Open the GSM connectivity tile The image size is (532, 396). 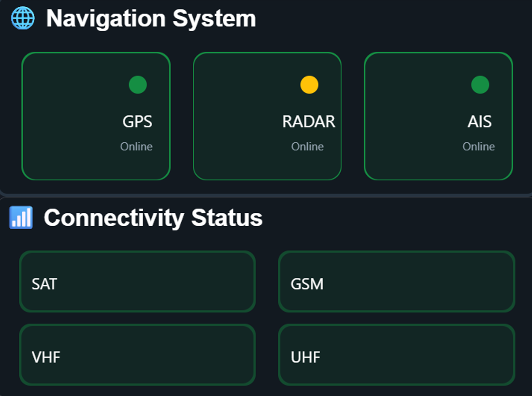[x=396, y=281]
